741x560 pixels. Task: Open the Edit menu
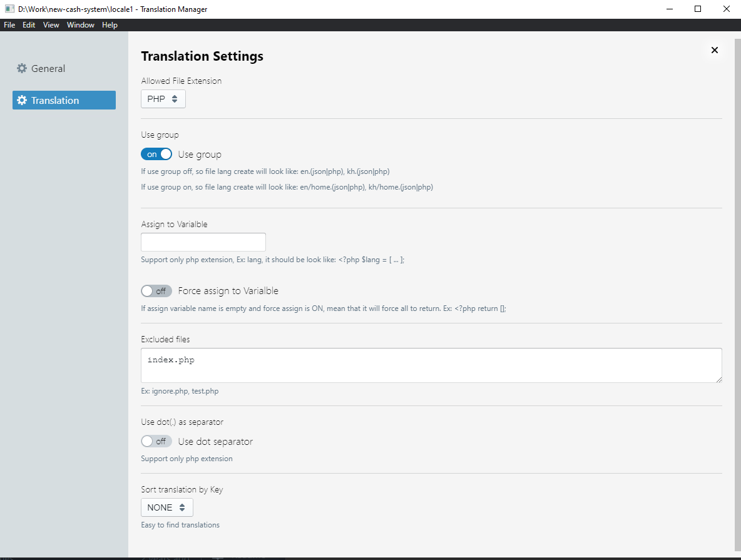29,25
